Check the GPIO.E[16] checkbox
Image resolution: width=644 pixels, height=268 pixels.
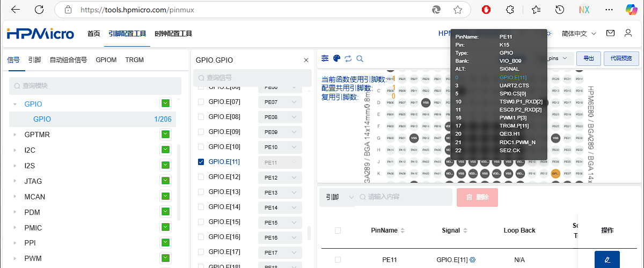pos(201,237)
